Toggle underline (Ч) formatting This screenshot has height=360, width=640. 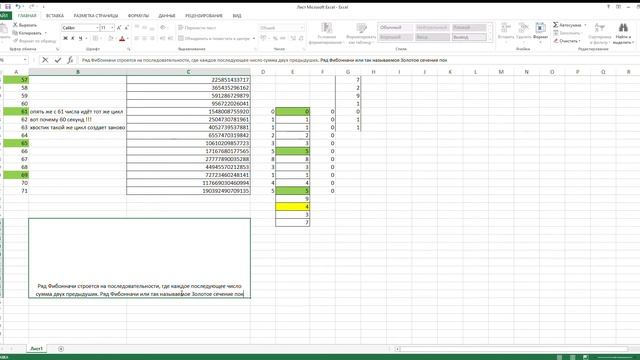pos(80,38)
